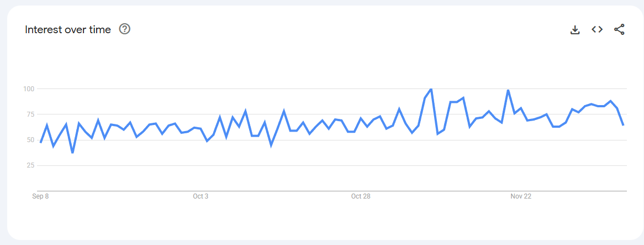Viewport: 644px width, 245px height.
Task: Click the 100 value axis label
Action: click(x=29, y=88)
